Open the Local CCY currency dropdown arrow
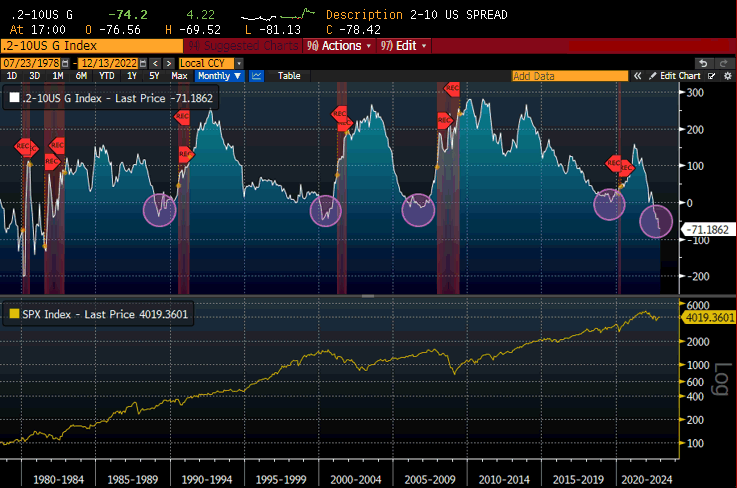The width and height of the screenshot is (737, 488). pos(239,63)
